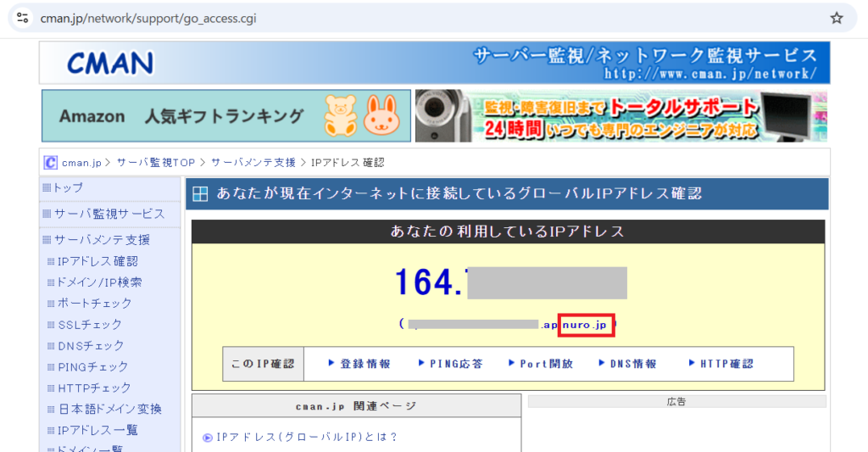Click the grid icon beside the page heading
The width and height of the screenshot is (868, 452).
pyautogui.click(x=200, y=194)
